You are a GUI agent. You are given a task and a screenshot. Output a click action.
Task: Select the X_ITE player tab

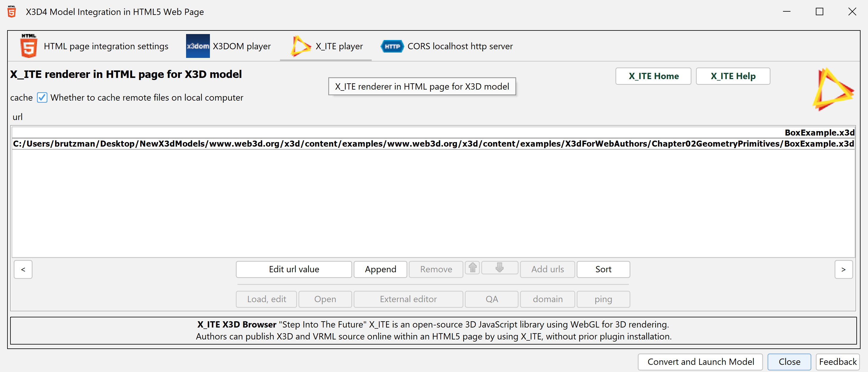pos(326,46)
